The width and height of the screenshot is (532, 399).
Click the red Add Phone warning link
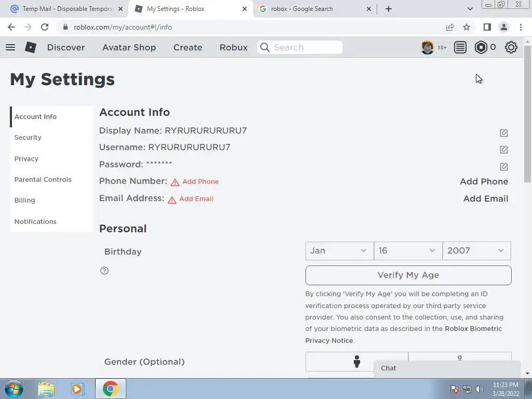pyautogui.click(x=200, y=182)
